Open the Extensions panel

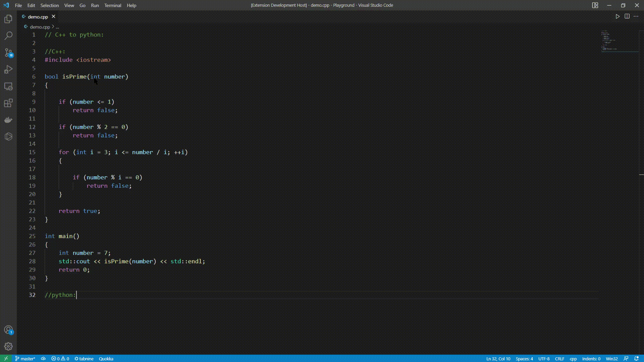[x=8, y=103]
